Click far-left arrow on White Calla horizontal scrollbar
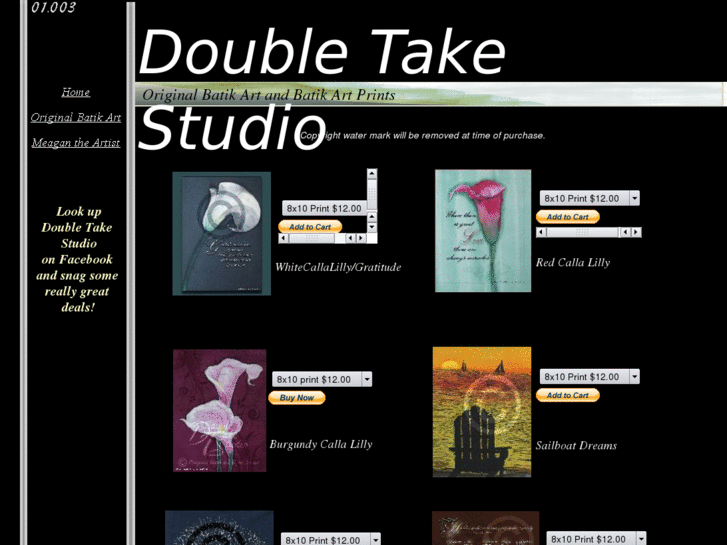The width and height of the screenshot is (727, 545). 283,238
